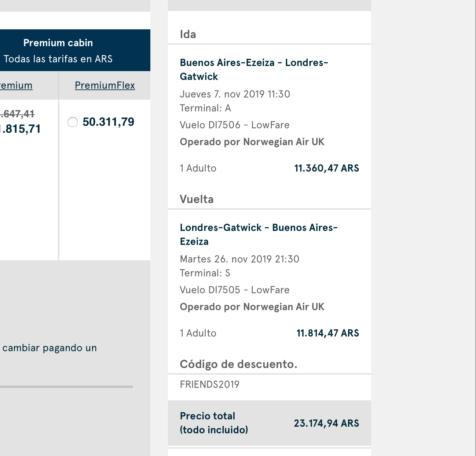Click the Londres-Gatwick - Buenos Aires-Ezeiza route title
Viewport: 476px width, 456px height.
(x=259, y=235)
